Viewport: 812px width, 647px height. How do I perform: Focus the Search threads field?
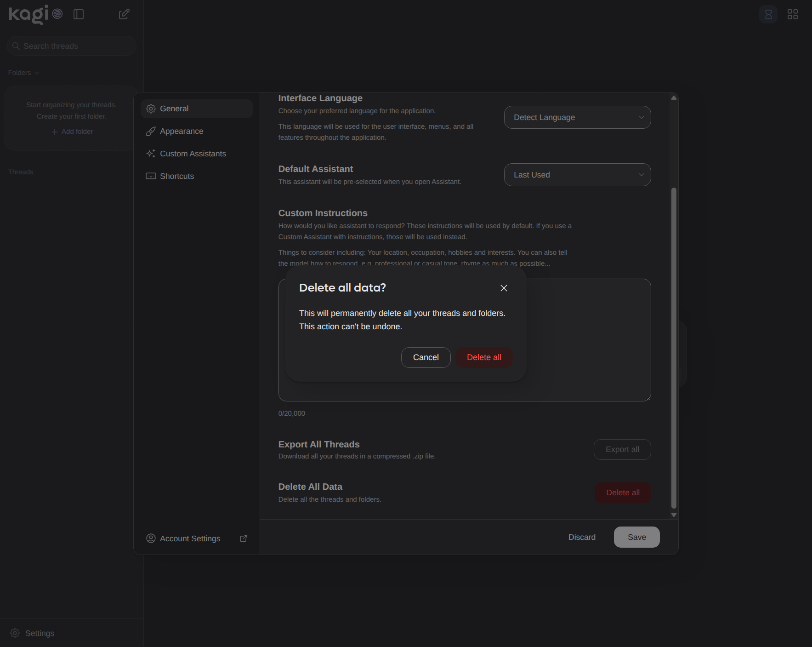(x=72, y=46)
